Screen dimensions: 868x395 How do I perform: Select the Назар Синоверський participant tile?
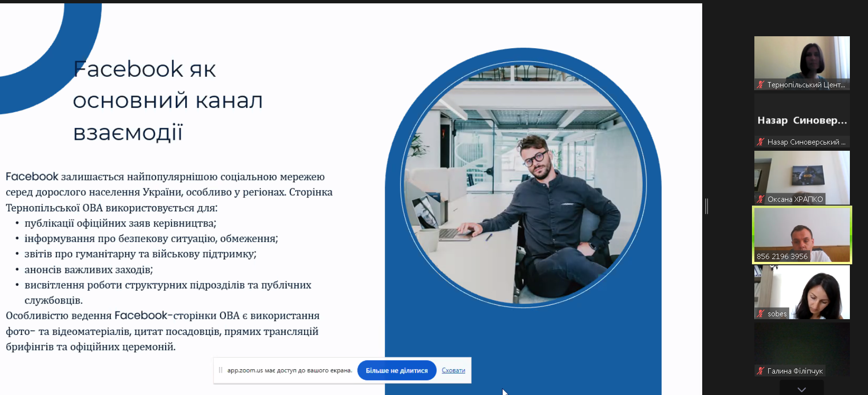click(802, 120)
